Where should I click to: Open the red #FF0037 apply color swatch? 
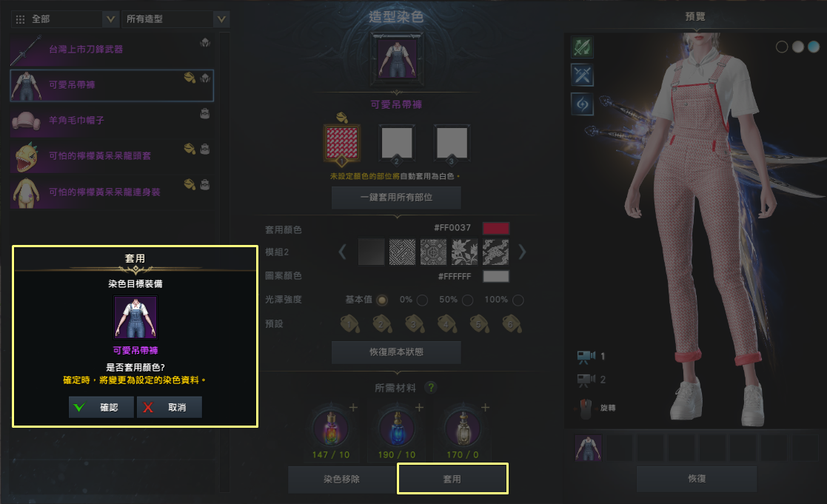coord(496,228)
